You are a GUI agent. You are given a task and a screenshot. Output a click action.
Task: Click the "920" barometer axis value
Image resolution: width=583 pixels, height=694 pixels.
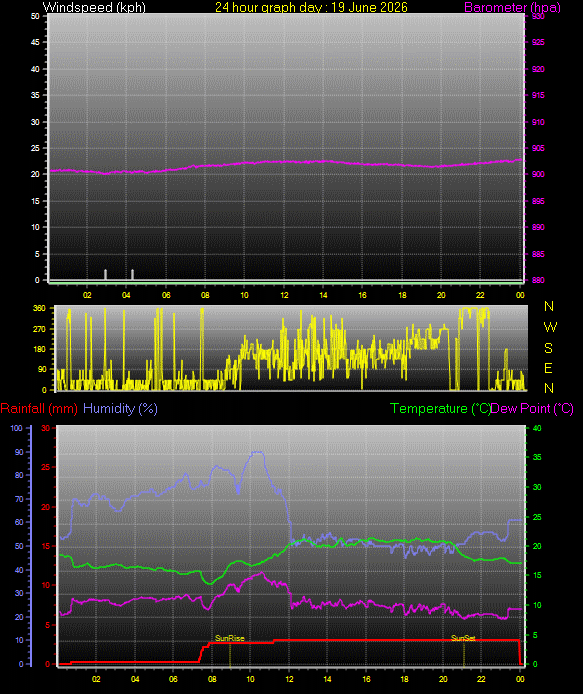pyautogui.click(x=538, y=69)
